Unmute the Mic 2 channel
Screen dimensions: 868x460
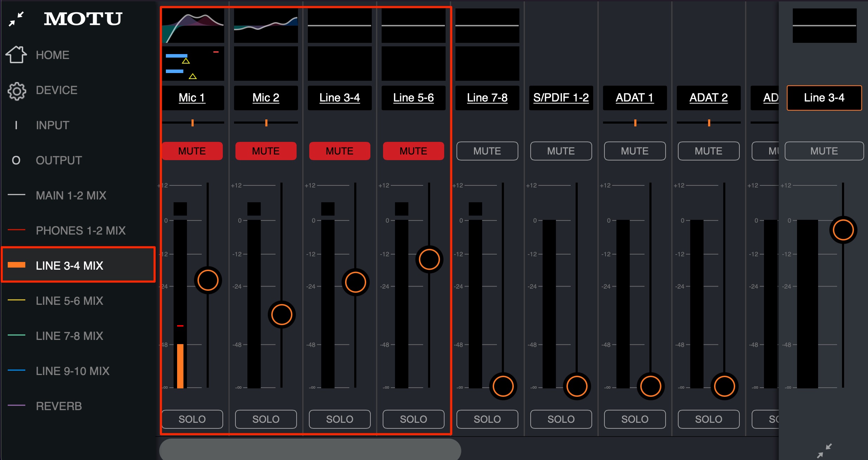pos(266,151)
